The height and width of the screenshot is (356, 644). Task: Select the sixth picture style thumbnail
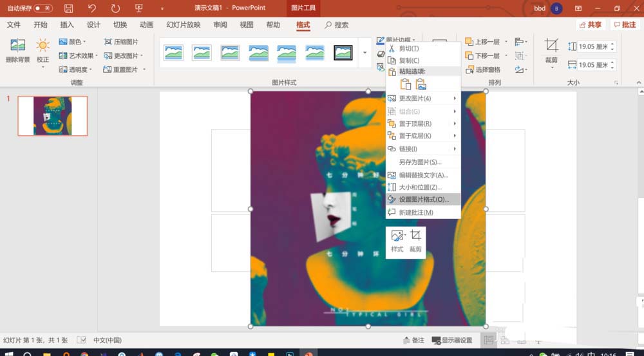pyautogui.click(x=315, y=53)
